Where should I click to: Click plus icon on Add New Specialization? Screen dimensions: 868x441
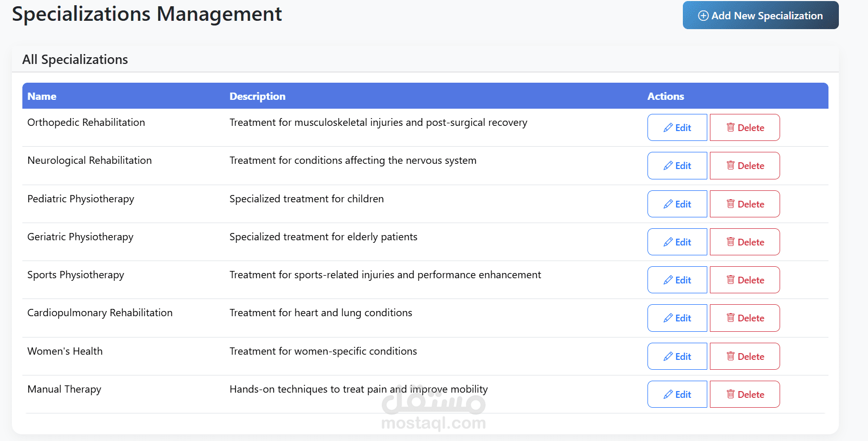[x=703, y=16]
